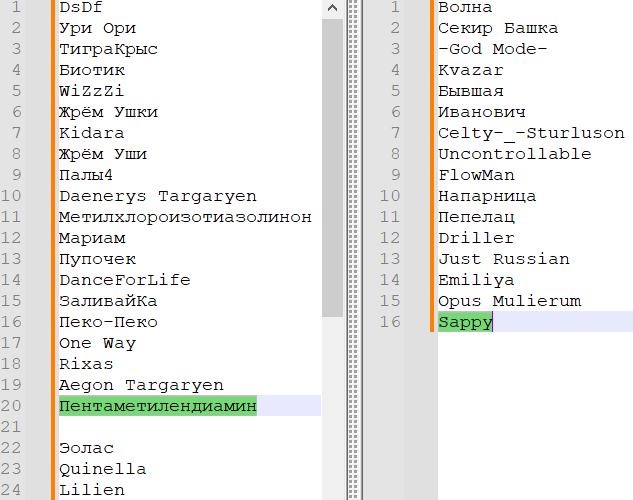Viewport: 633px width, 500px height.
Task: Place cursor on the 'DanceForLife' line
Action: click(x=124, y=280)
